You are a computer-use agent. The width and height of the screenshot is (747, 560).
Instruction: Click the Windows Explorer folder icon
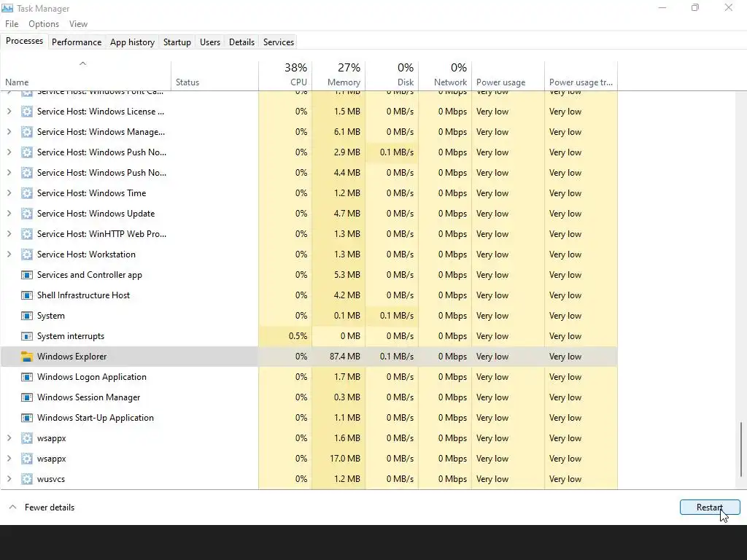pyautogui.click(x=27, y=356)
